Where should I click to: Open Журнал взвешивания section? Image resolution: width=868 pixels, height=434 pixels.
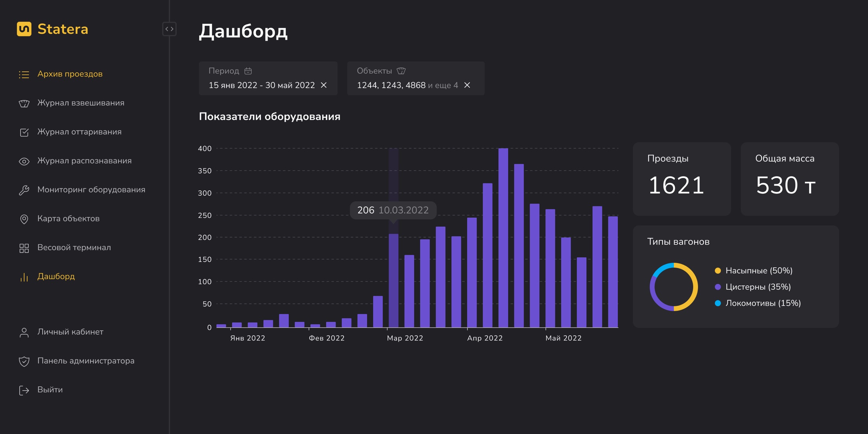[81, 103]
